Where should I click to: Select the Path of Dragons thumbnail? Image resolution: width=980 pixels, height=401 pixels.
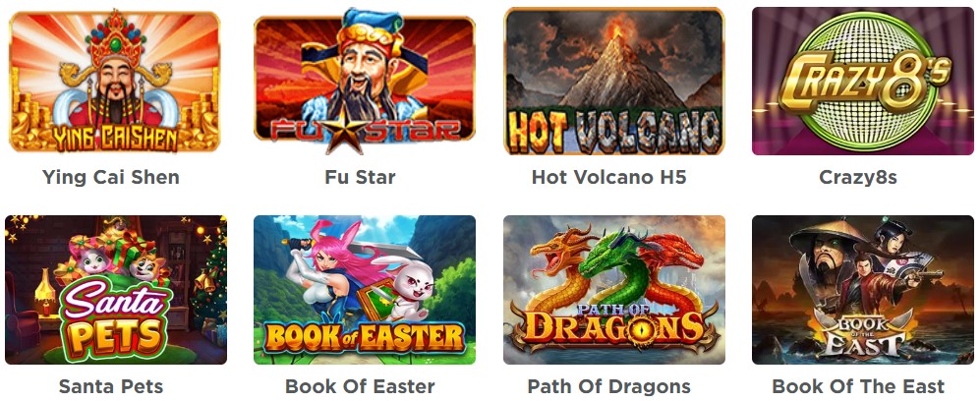(x=613, y=290)
